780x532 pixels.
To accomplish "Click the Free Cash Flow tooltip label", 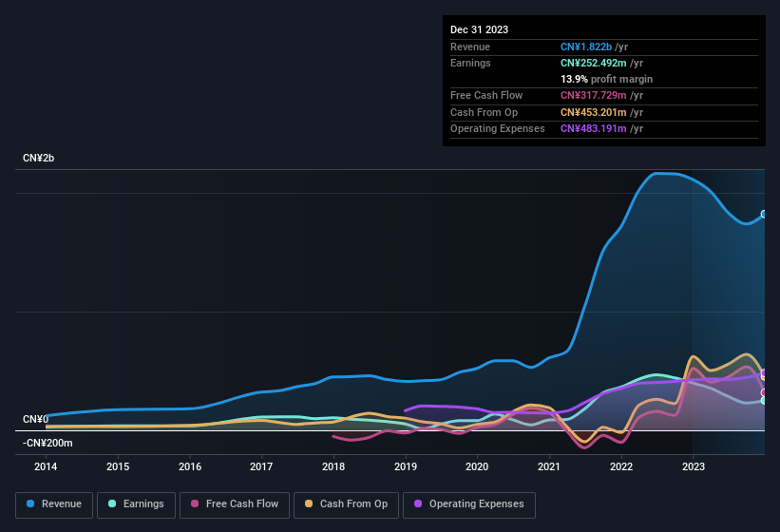I will pyautogui.click(x=486, y=95).
